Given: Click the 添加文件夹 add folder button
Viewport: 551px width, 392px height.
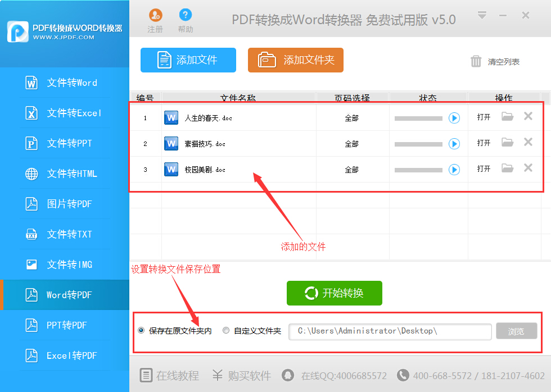Looking at the screenshot, I should (x=296, y=60).
